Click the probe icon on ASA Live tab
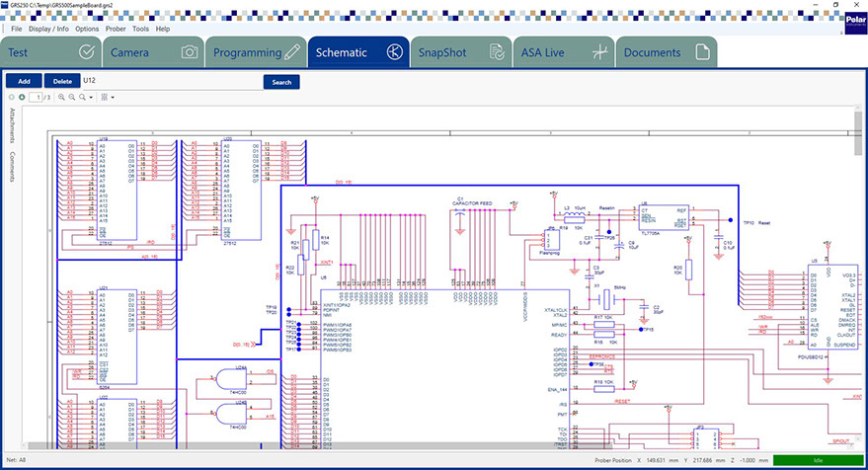 click(598, 52)
